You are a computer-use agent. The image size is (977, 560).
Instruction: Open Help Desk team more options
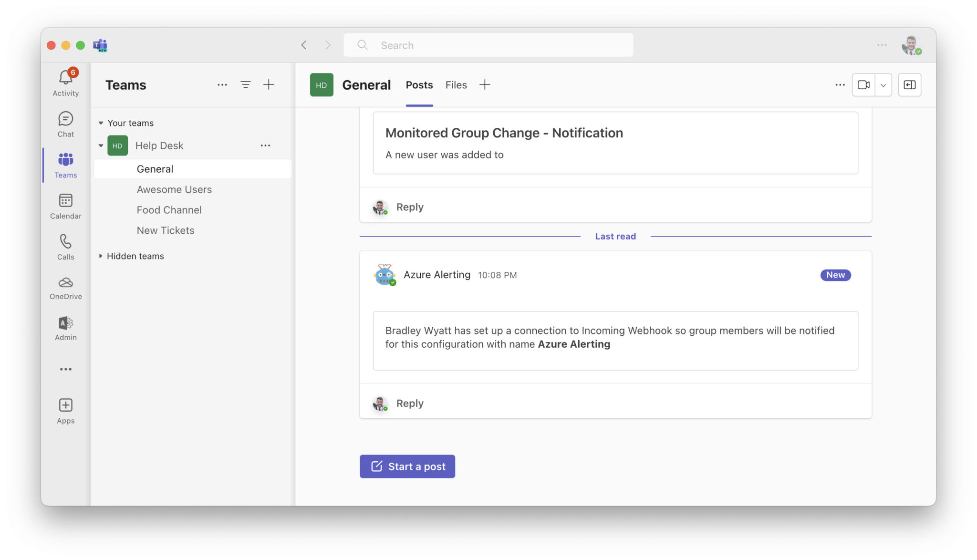click(265, 145)
